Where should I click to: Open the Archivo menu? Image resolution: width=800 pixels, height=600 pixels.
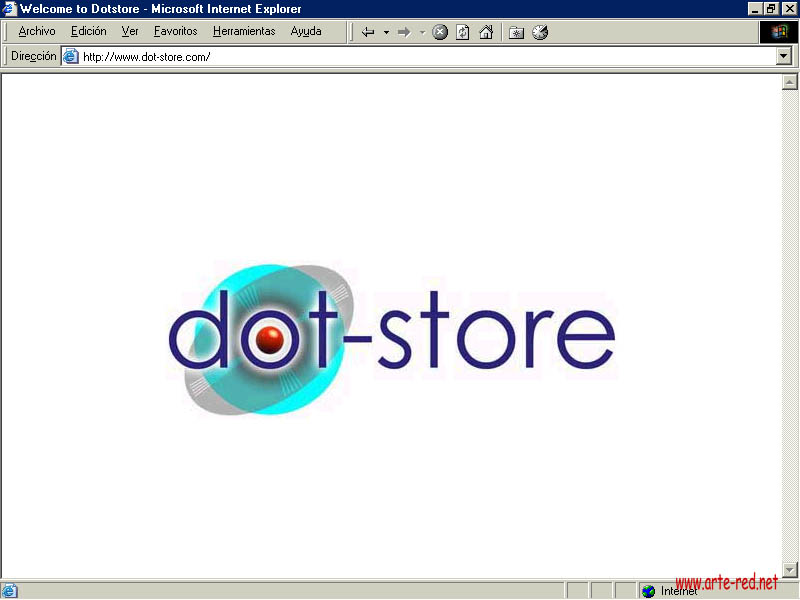click(37, 31)
